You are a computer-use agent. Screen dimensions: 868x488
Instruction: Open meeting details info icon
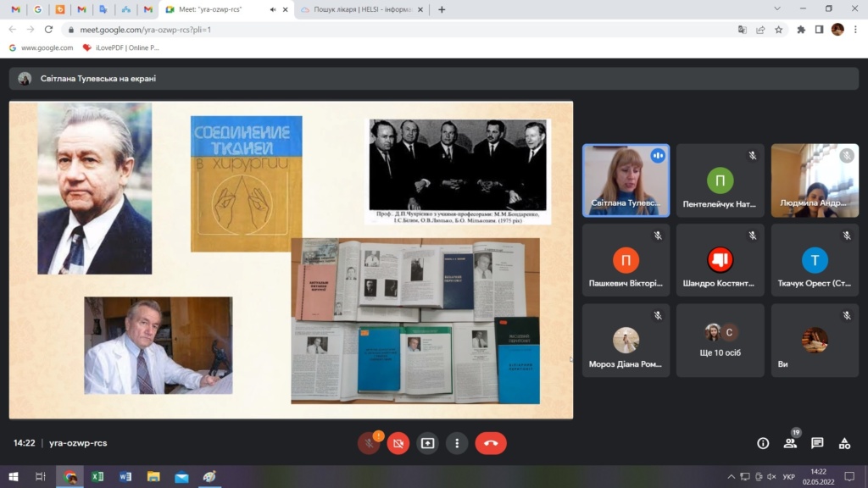point(763,443)
